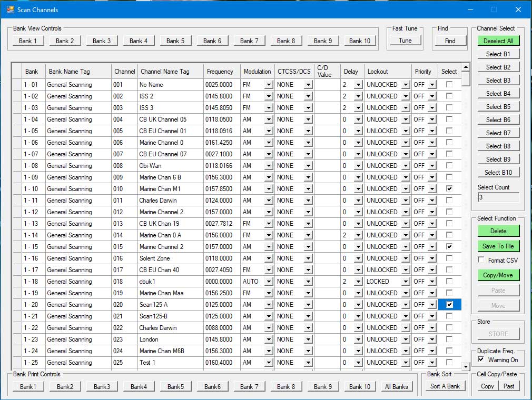Screen dimensions: 532x400
Task: Click the Find button
Action: click(450, 41)
